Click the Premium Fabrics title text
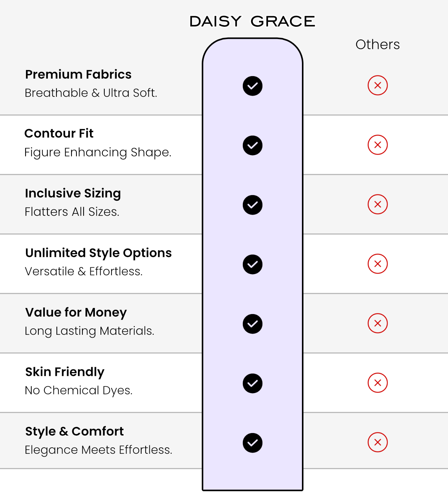 tap(78, 75)
